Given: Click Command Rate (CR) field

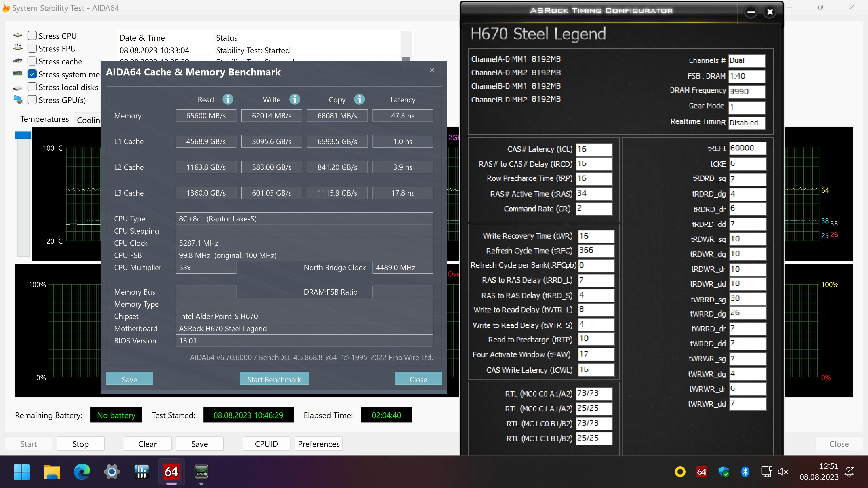Looking at the screenshot, I should click(594, 209).
